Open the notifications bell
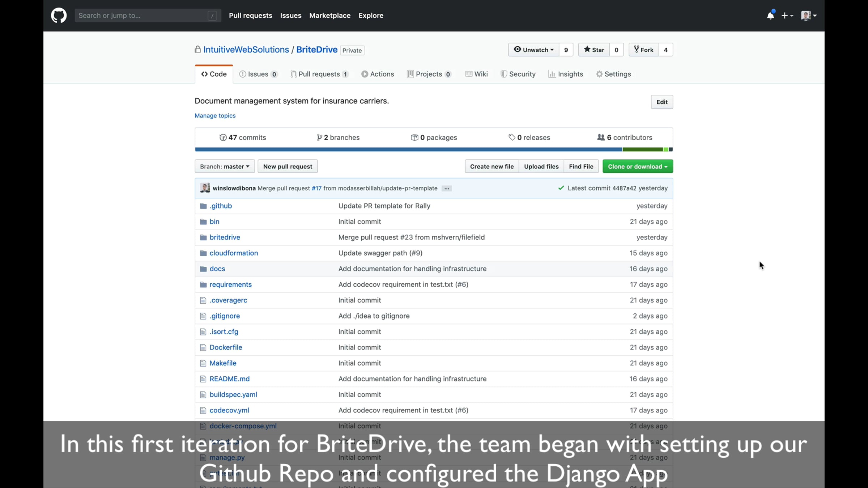868x488 pixels. coord(770,16)
